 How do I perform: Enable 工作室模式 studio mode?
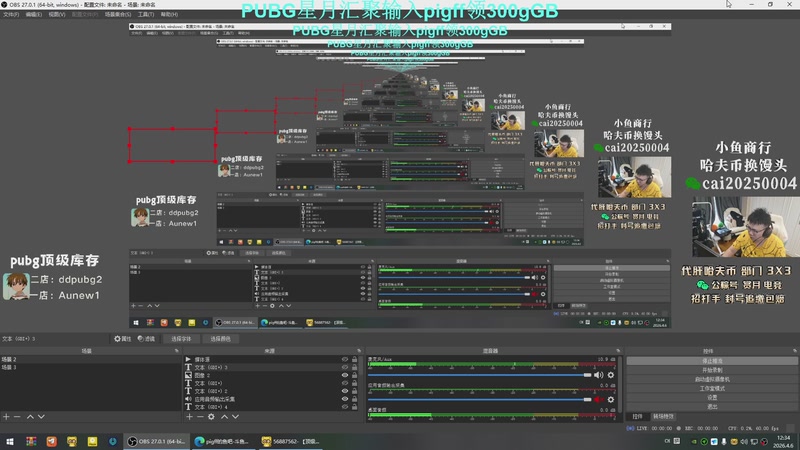[x=712, y=388]
